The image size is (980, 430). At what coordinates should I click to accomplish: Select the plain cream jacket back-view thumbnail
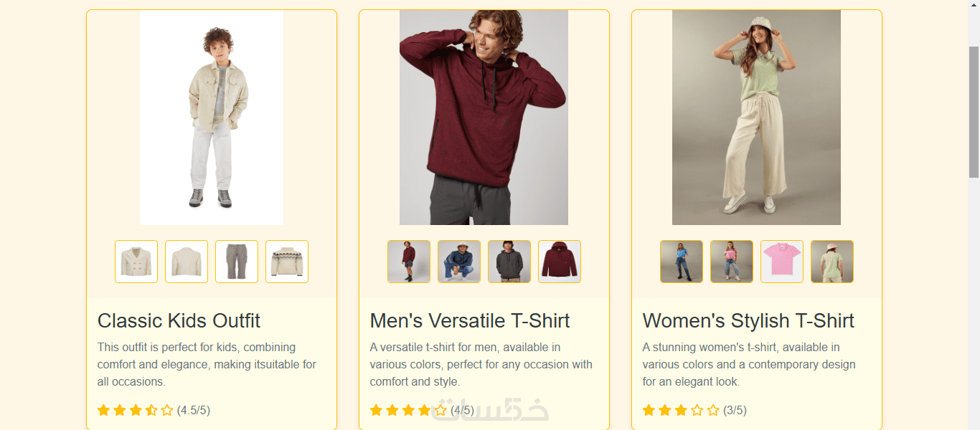pyautogui.click(x=187, y=262)
